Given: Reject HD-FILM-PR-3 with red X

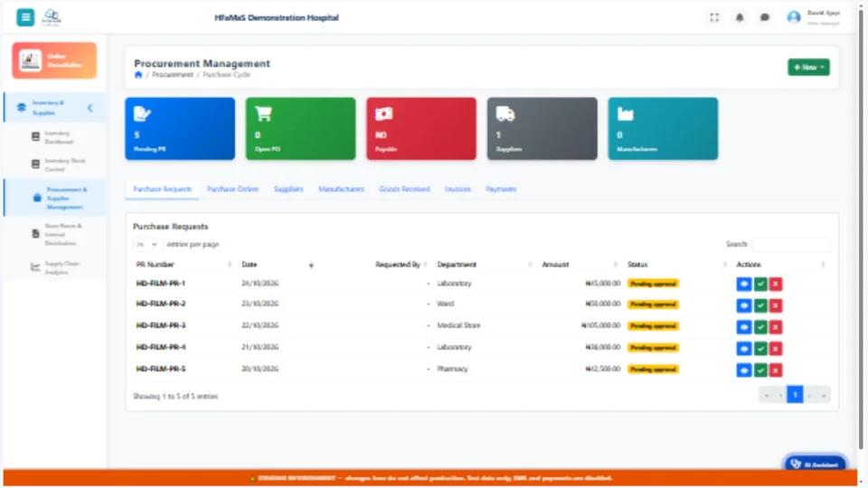Looking at the screenshot, I should pyautogui.click(x=776, y=327).
